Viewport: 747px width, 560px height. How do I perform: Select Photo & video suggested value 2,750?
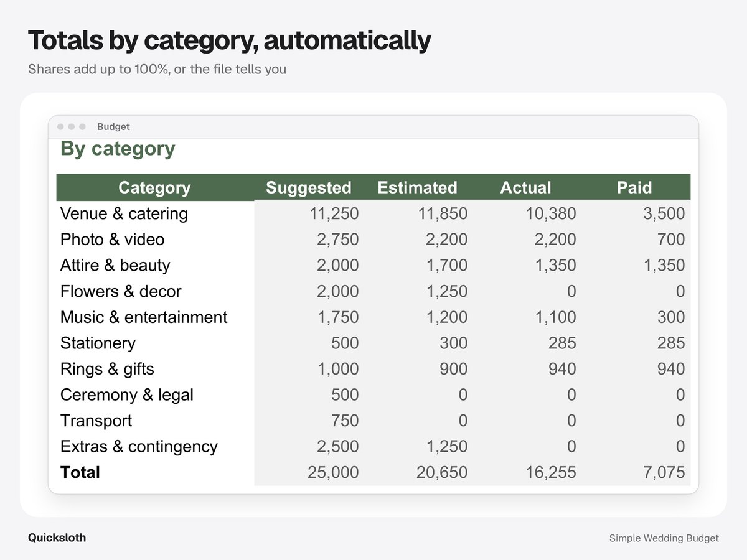pyautogui.click(x=338, y=240)
